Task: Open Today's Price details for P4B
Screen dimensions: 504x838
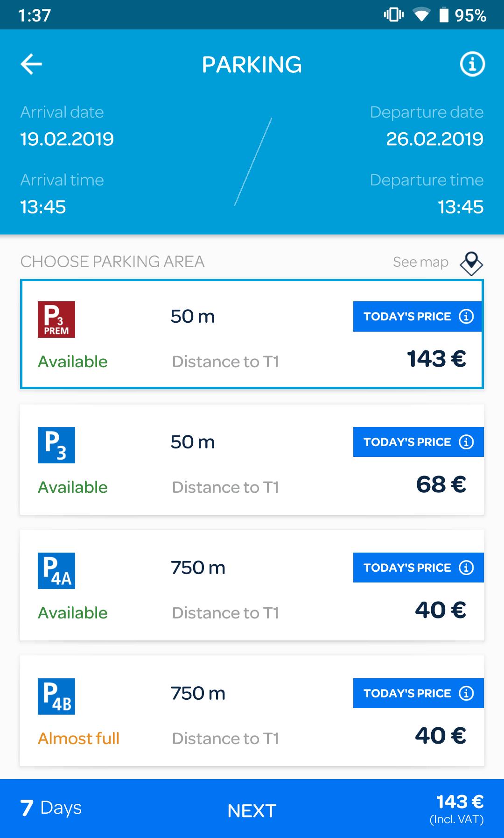Action: [418, 694]
